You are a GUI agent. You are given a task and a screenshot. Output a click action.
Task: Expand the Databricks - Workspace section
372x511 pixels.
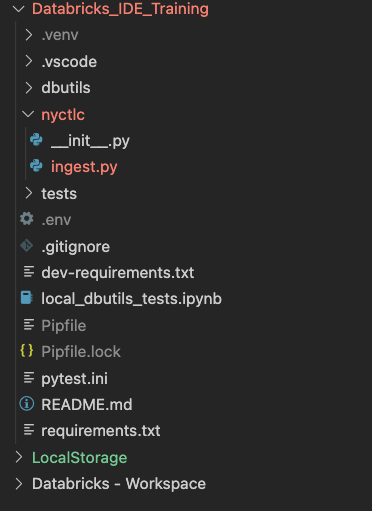(19, 484)
